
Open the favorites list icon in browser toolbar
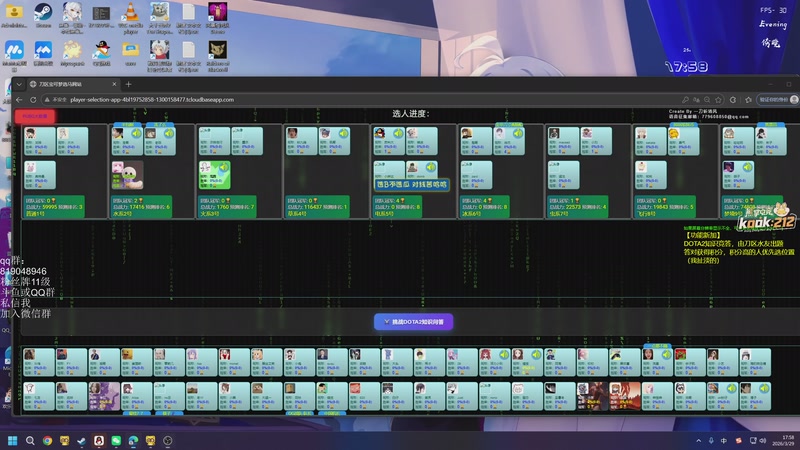[x=748, y=99]
